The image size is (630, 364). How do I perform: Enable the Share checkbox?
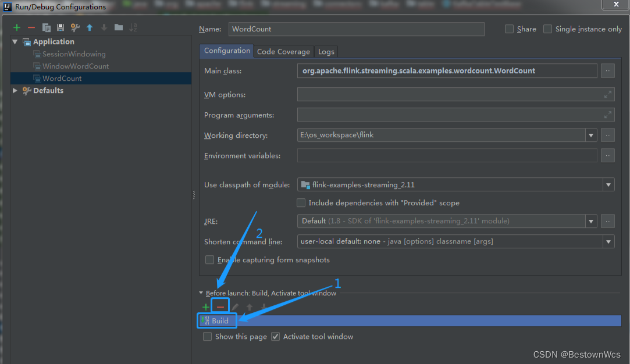509,28
